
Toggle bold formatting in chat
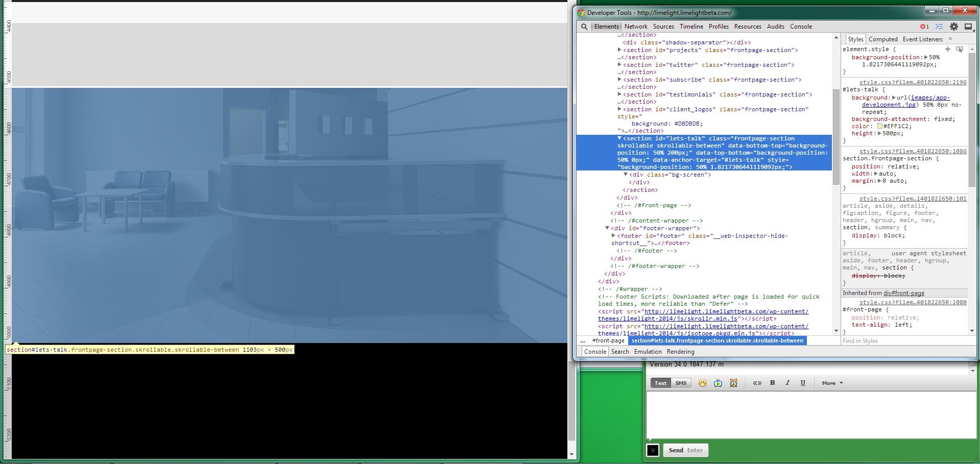pyautogui.click(x=772, y=383)
